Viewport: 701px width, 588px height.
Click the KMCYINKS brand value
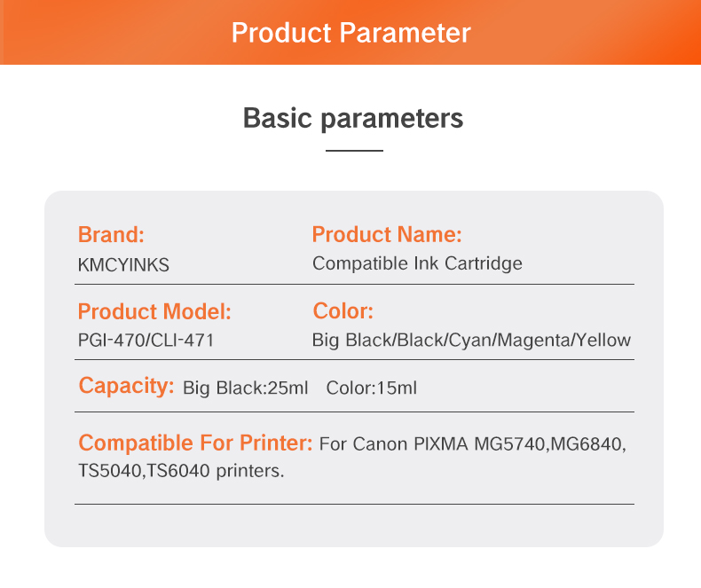[x=123, y=264]
